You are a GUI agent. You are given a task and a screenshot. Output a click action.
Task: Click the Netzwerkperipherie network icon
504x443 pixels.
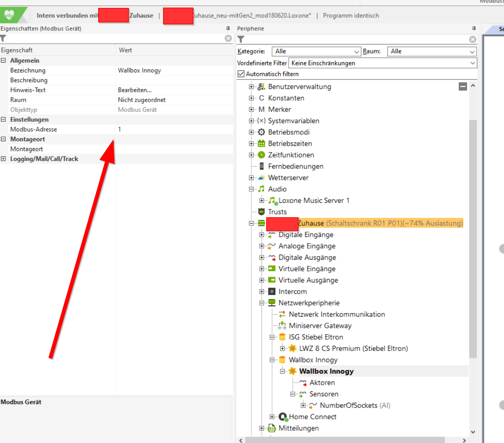(x=272, y=303)
